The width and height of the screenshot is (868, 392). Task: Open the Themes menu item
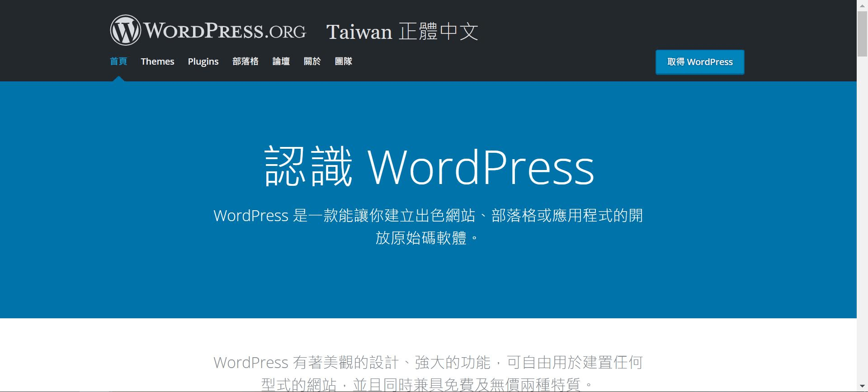157,61
